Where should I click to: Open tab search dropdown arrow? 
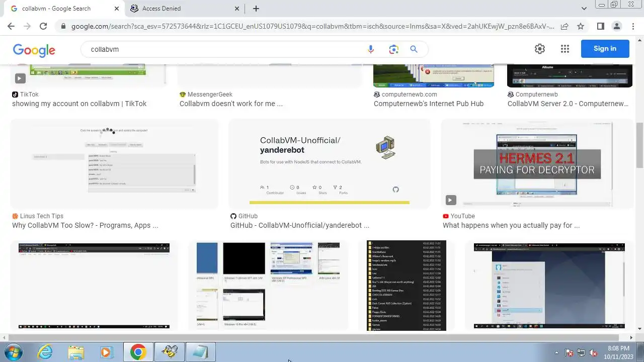584,9
